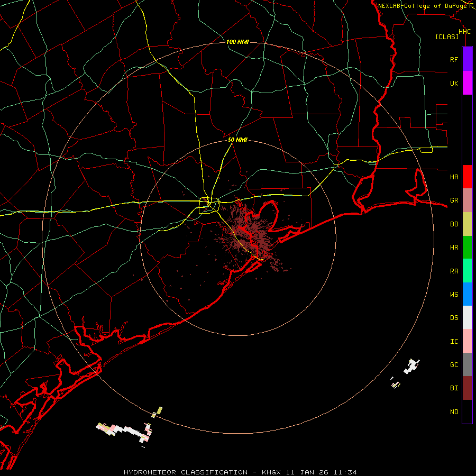
Task: Pick the RA light-green legend swatch
Action: (467, 271)
